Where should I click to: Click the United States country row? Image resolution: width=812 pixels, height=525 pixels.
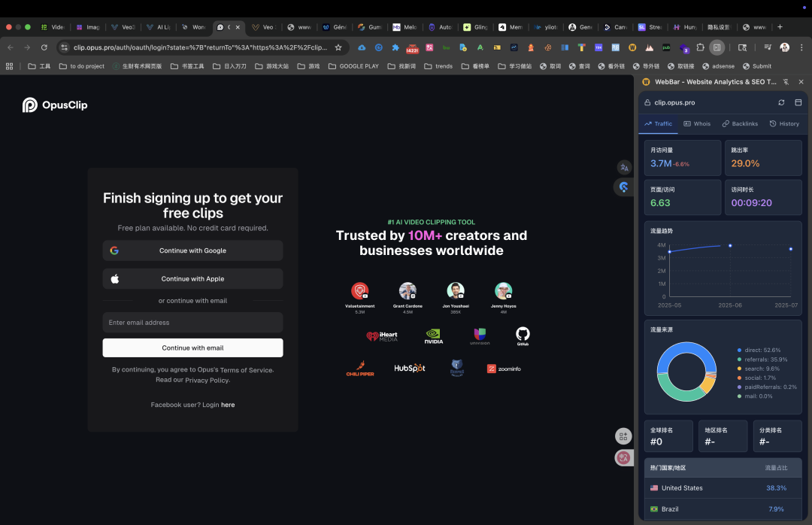(x=723, y=488)
